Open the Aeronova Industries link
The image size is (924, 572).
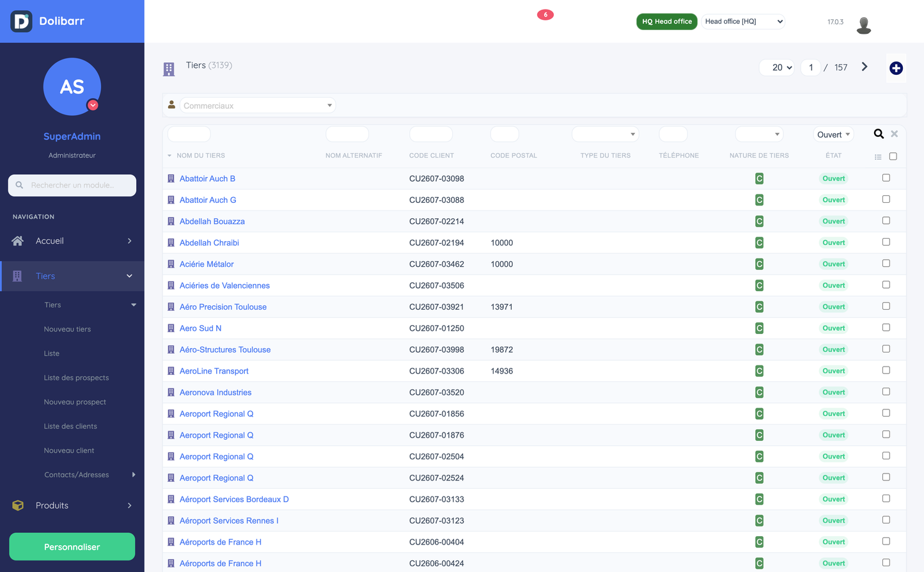(x=215, y=392)
